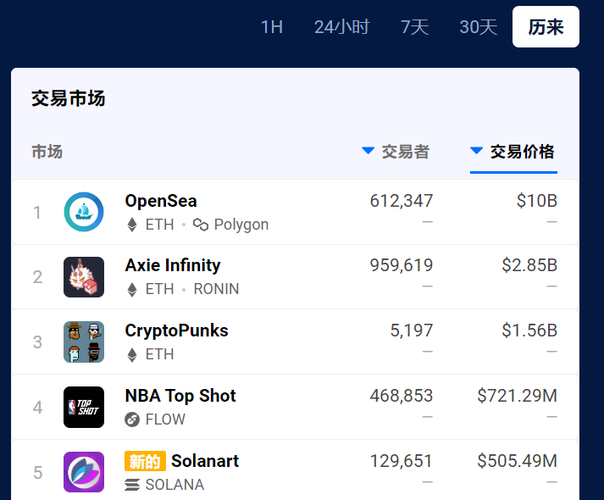
Task: Click the 交易市场 section heading
Action: pos(68,98)
